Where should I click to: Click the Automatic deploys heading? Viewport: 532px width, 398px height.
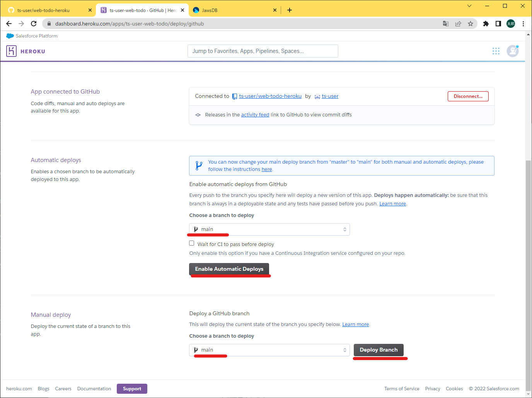tap(56, 160)
